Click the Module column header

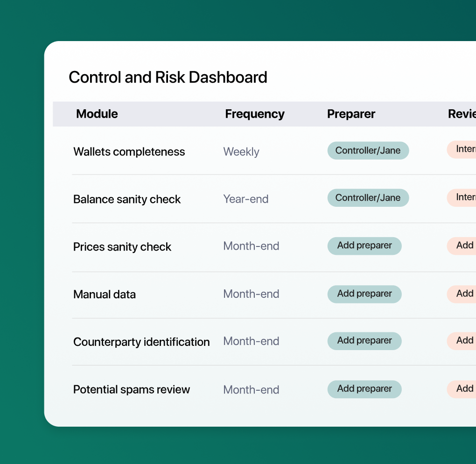coord(97,114)
